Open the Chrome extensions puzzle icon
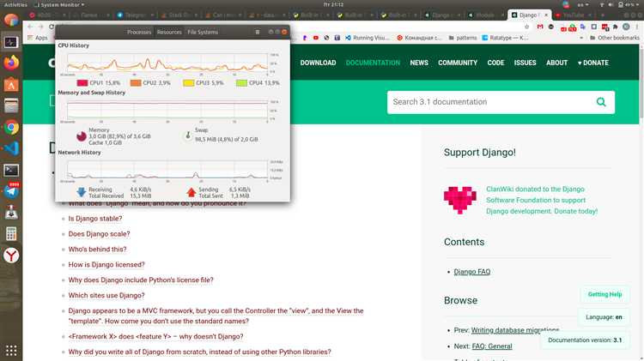This screenshot has height=361, width=644. [616, 27]
